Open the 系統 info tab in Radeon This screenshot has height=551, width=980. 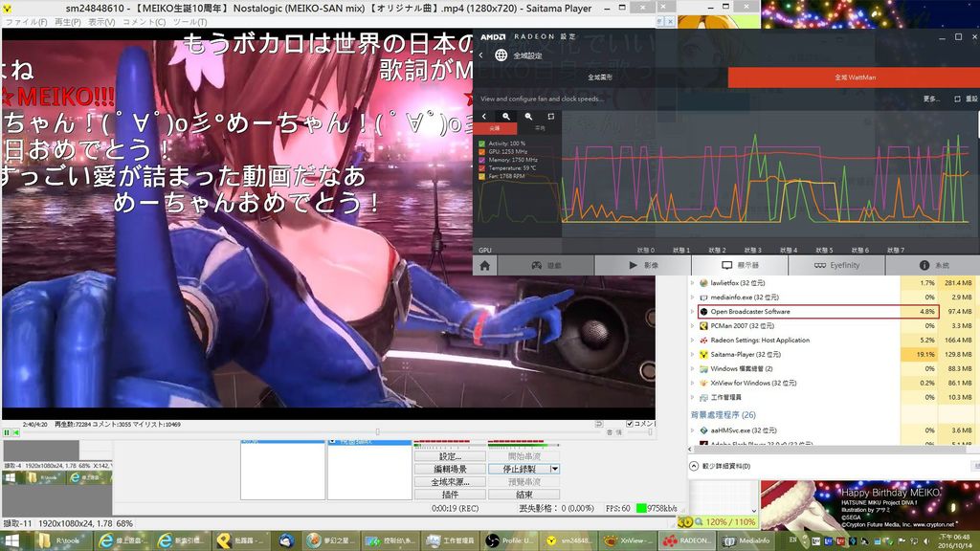pyautogui.click(x=933, y=266)
